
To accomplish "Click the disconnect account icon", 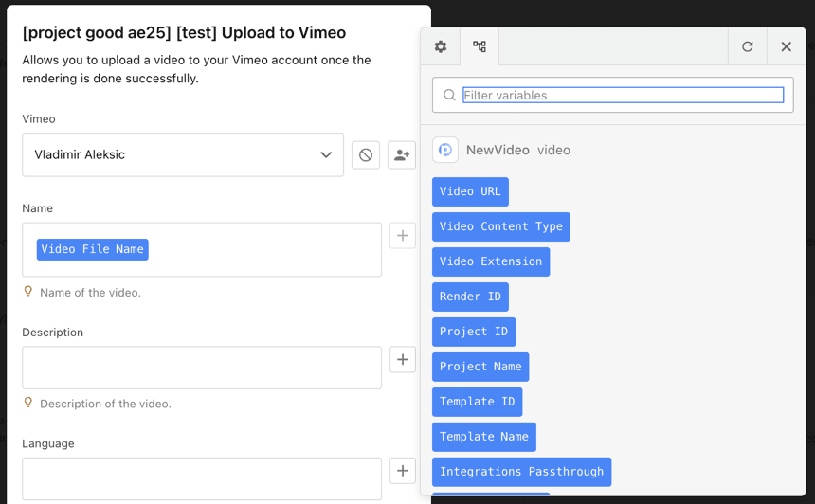I will 366,154.
